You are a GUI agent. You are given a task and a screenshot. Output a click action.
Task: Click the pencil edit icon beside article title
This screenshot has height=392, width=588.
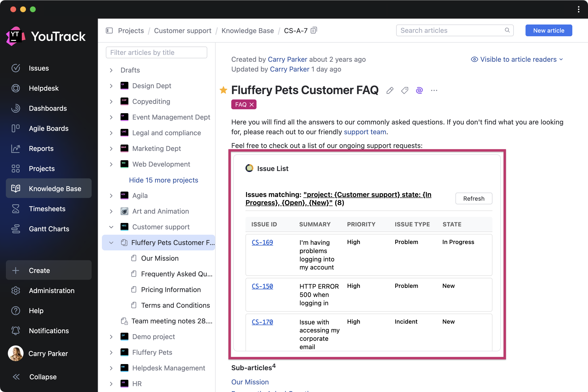click(x=390, y=90)
